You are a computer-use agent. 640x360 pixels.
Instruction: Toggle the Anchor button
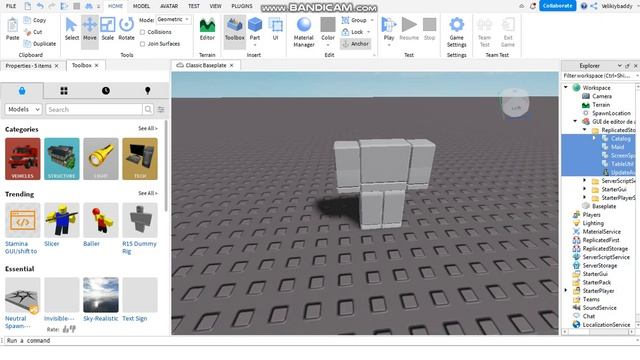356,44
